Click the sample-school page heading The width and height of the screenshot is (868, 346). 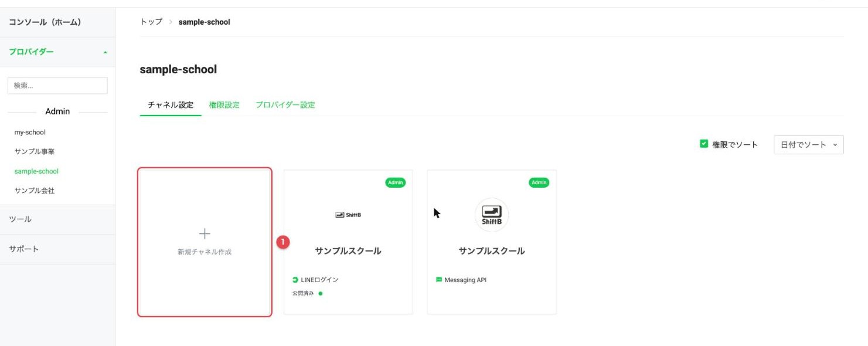(178, 69)
